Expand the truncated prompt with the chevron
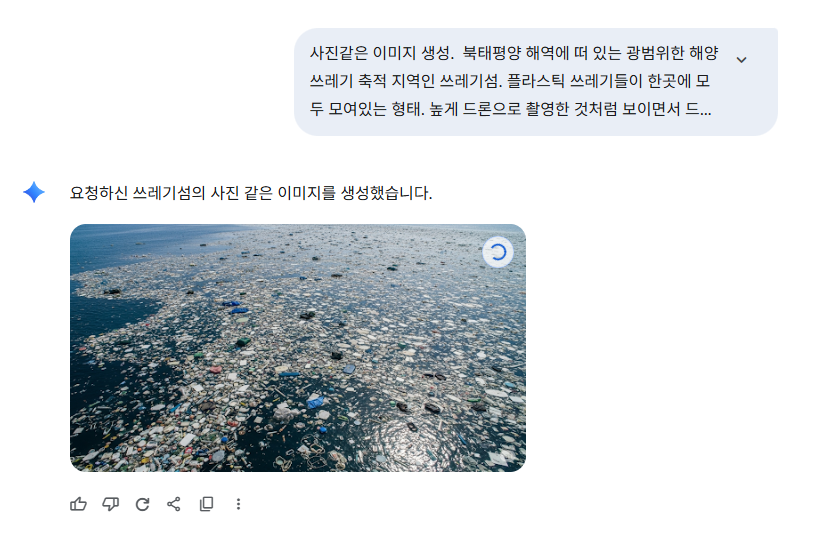 742,59
